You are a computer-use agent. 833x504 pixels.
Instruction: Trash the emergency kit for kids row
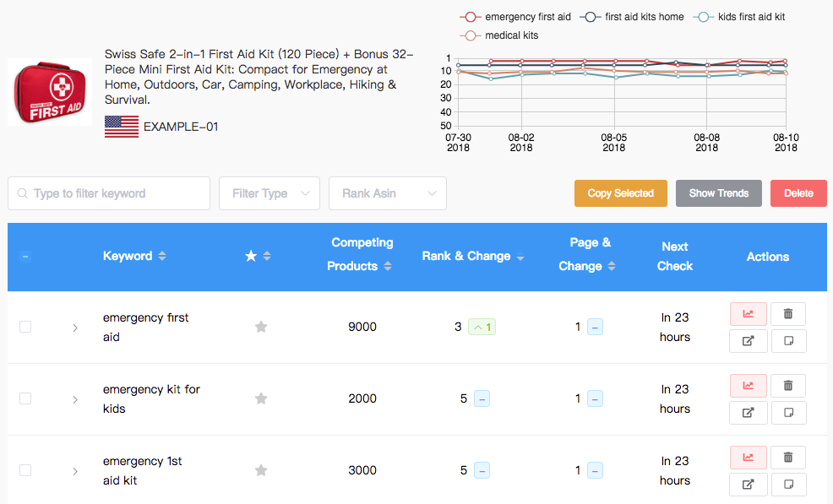tap(788, 386)
